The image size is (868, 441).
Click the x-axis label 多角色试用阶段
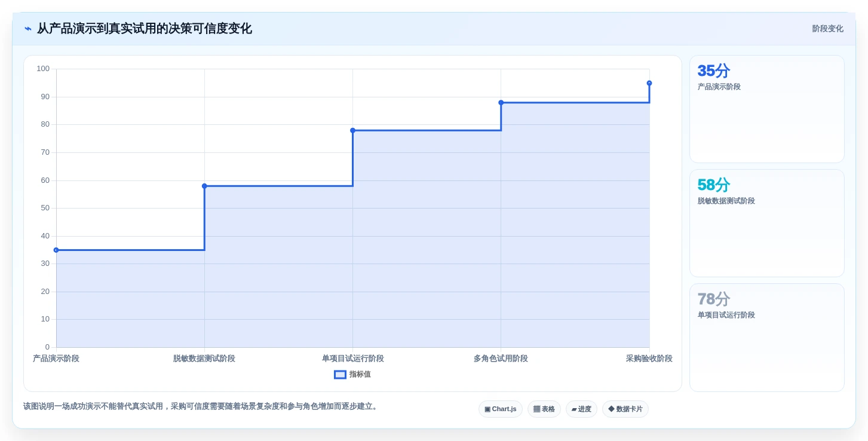click(x=501, y=359)
